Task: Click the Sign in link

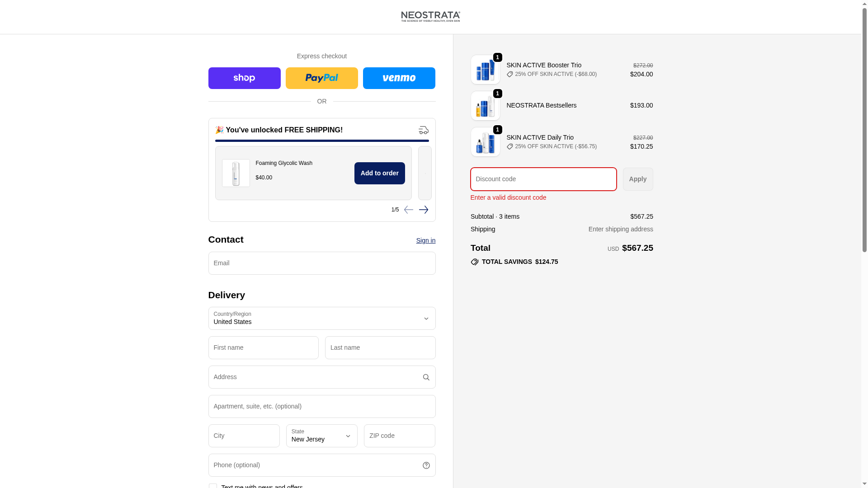Action: 425,240
